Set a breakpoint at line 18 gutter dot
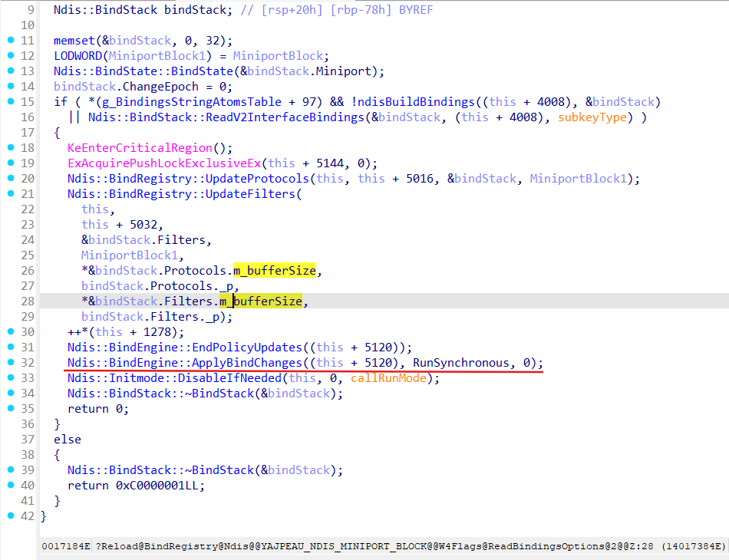The height and width of the screenshot is (560, 729). pos(10,148)
